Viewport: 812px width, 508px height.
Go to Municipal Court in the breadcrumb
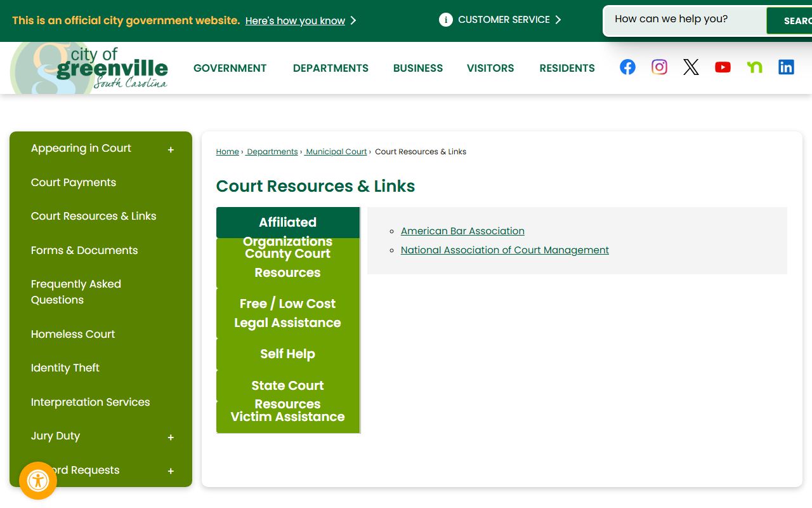coord(336,152)
